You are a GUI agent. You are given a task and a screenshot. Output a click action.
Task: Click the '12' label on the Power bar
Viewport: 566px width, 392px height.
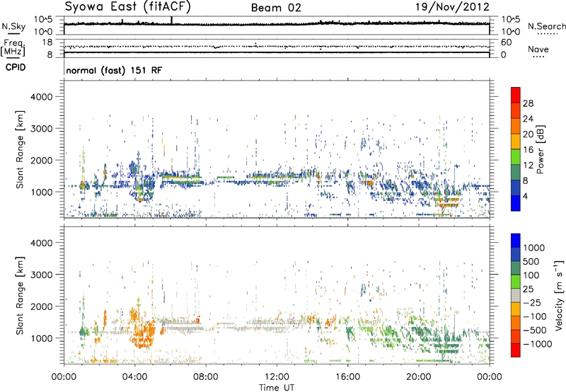pyautogui.click(x=528, y=166)
